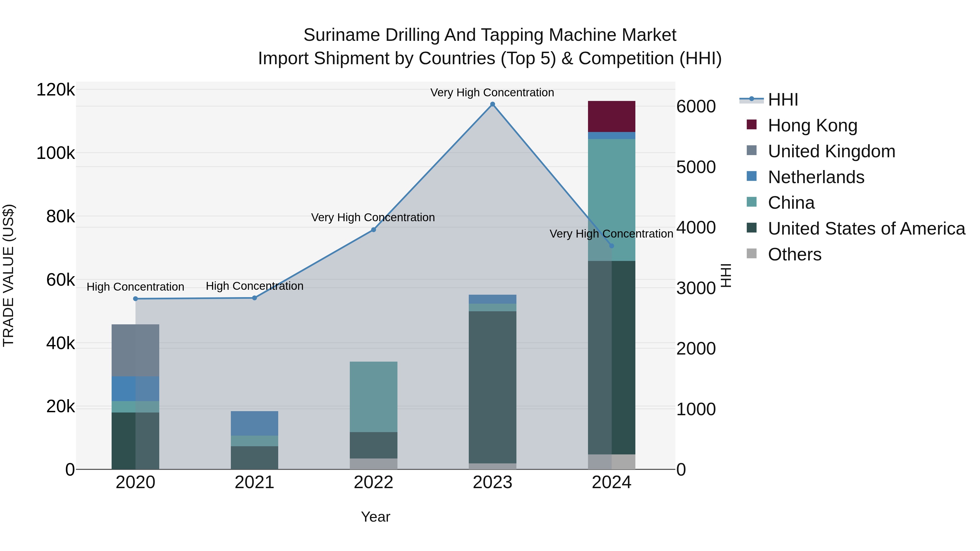Toggle the HHI legend entry
Screen dimensions: 980x551
[x=768, y=100]
